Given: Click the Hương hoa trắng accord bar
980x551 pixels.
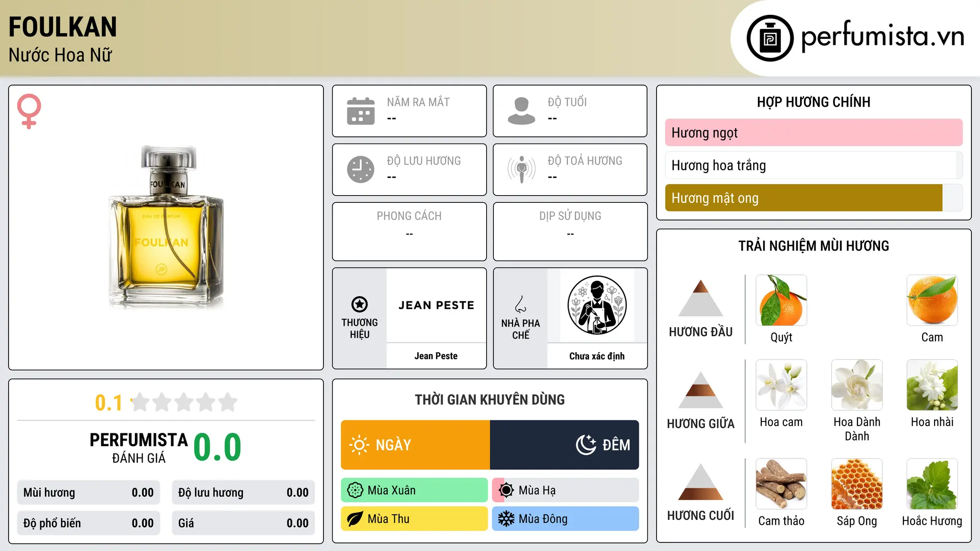Looking at the screenshot, I should (x=814, y=165).
